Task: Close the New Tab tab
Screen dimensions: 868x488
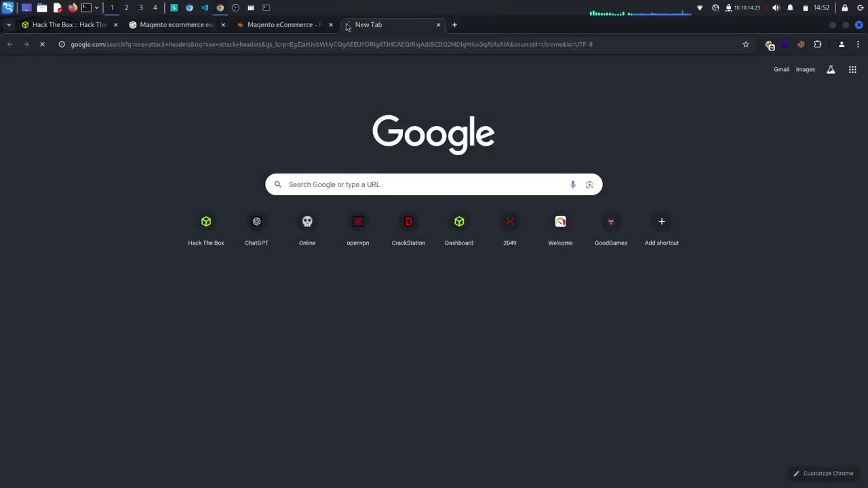Action: pos(438,25)
